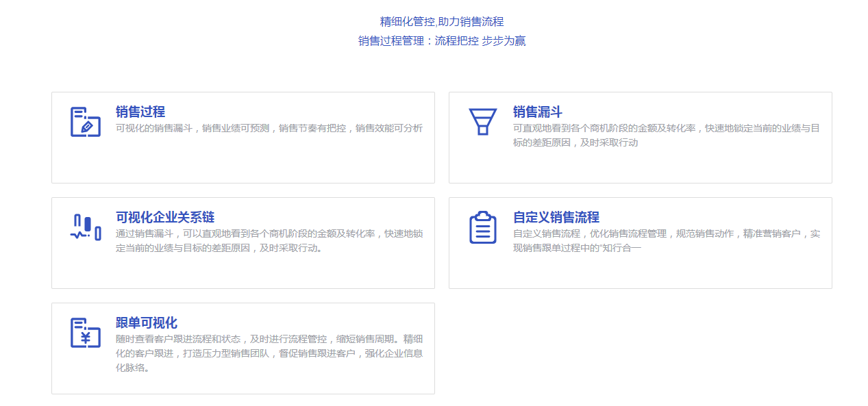Click the description paragraph under 自定义销售流程
This screenshot has height=406, width=868.
point(666,241)
